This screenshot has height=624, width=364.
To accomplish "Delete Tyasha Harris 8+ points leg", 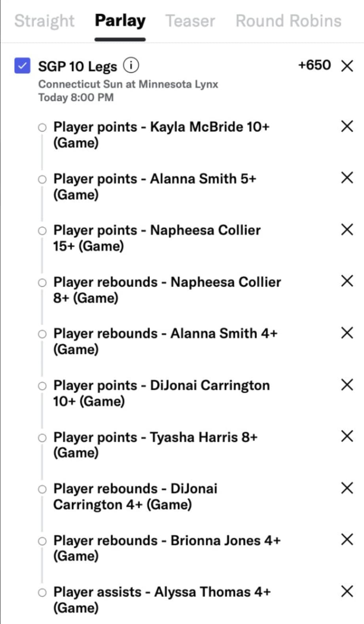I will coord(347,436).
